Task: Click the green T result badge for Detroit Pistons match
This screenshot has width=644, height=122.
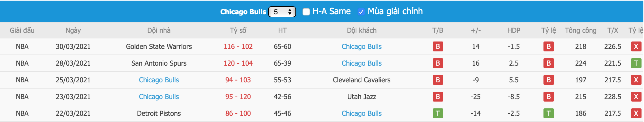Action: pyautogui.click(x=438, y=113)
